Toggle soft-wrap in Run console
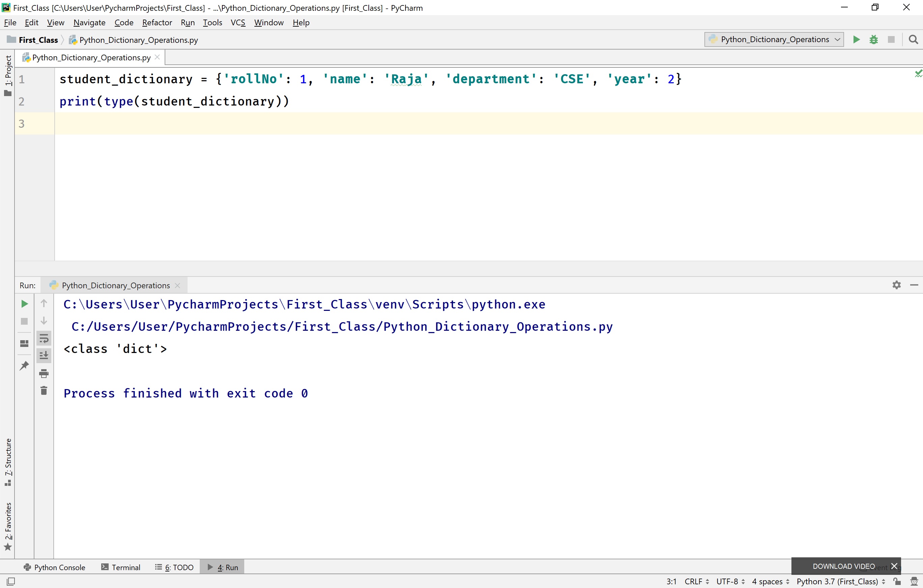The image size is (923, 588). pyautogui.click(x=44, y=338)
